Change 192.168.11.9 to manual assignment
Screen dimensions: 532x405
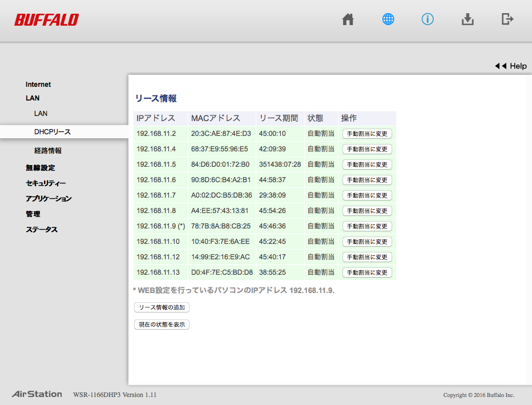pos(367,226)
